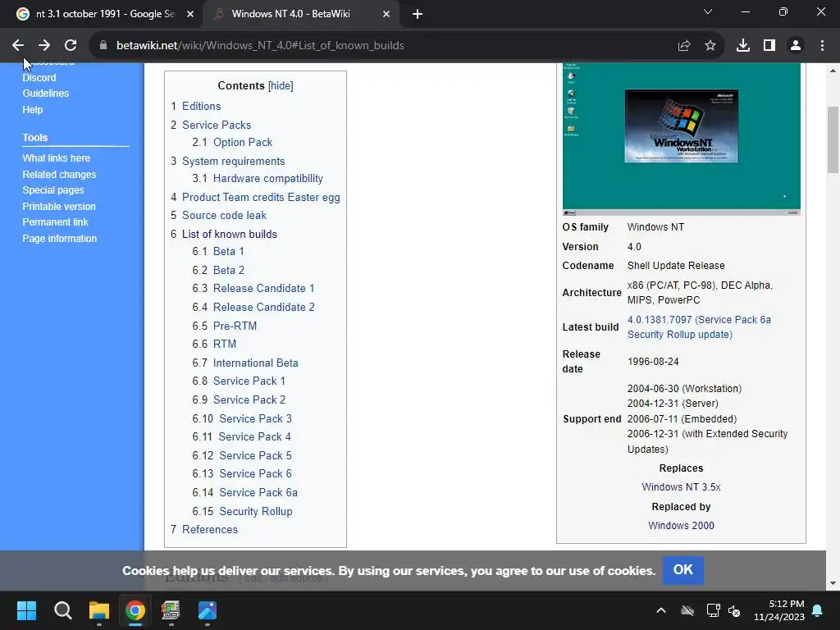This screenshot has width=840, height=630.
Task: Click the muted volume tray icon
Action: click(x=734, y=610)
